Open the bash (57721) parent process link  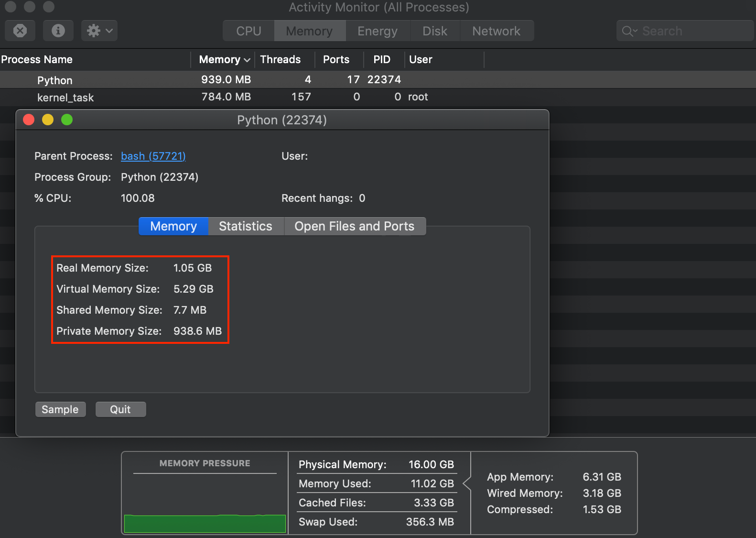coord(153,156)
